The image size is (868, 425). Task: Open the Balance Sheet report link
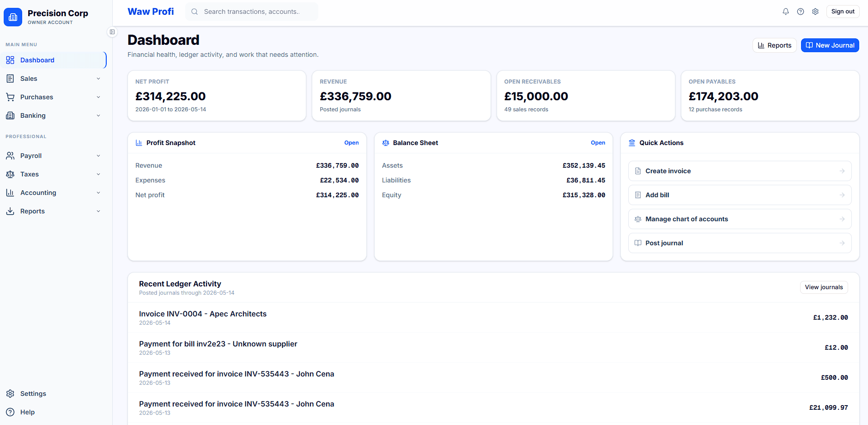[598, 143]
